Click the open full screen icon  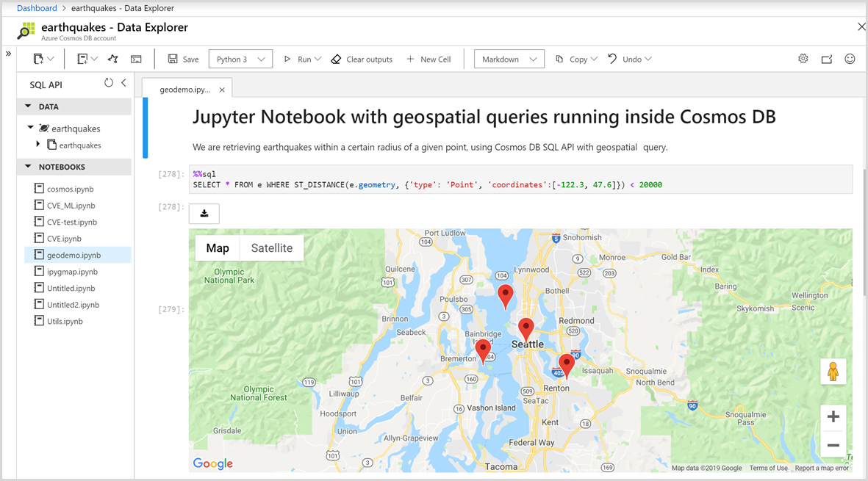[827, 59]
